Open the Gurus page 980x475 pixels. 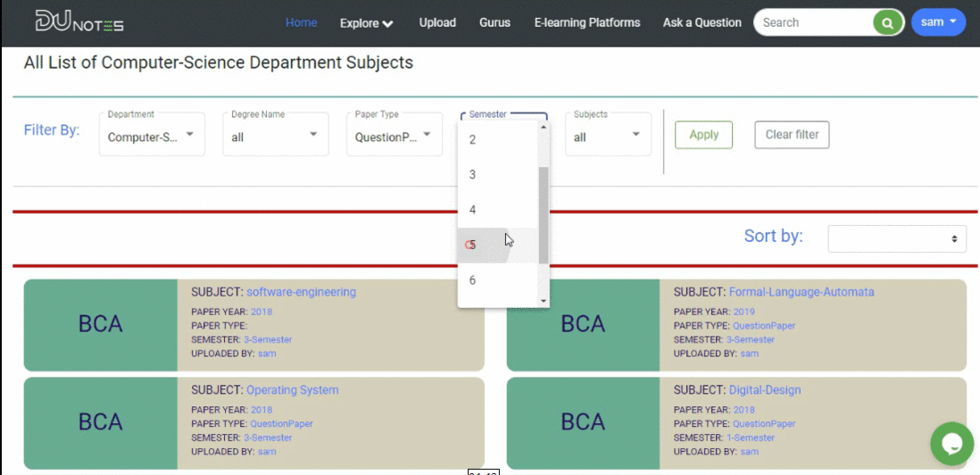coord(495,22)
